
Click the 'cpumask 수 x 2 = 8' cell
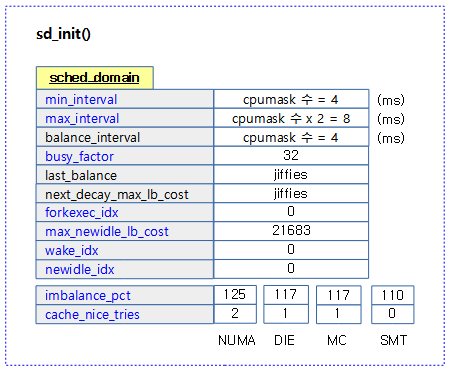(x=291, y=118)
